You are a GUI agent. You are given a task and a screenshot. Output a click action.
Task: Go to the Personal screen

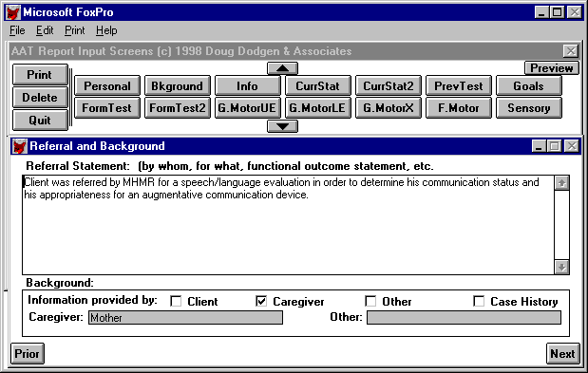click(107, 85)
